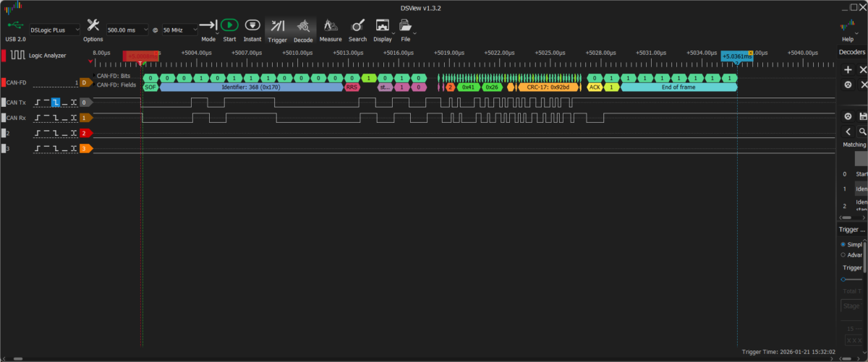The image size is (868, 362).
Task: Open the File menu
Action: click(405, 26)
